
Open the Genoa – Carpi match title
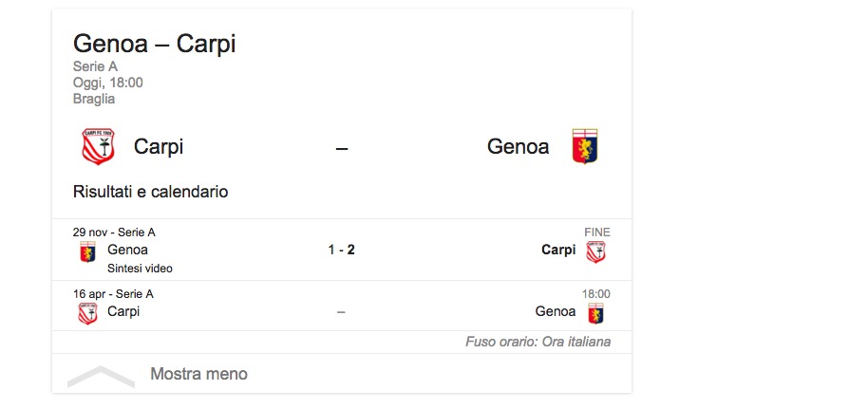[154, 44]
